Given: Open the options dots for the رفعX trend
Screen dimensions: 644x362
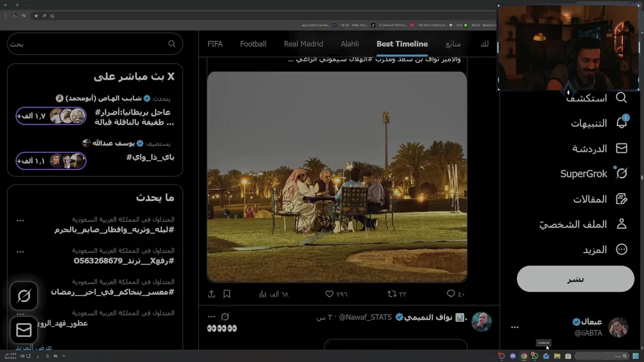Looking at the screenshot, I should pos(20,251).
